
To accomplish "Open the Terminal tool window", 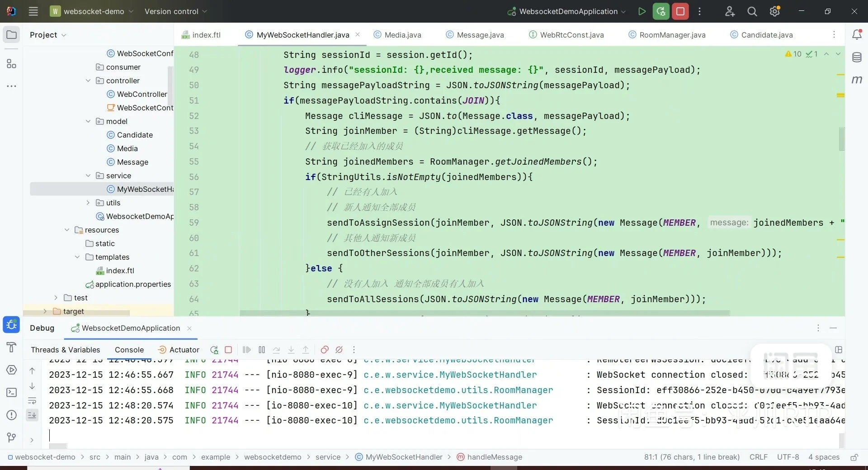I will tap(11, 392).
